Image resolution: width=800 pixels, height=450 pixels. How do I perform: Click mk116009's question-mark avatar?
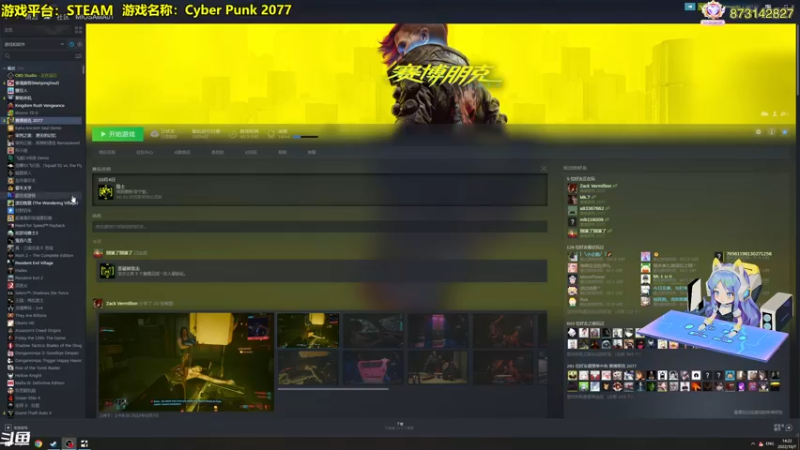coord(572,221)
